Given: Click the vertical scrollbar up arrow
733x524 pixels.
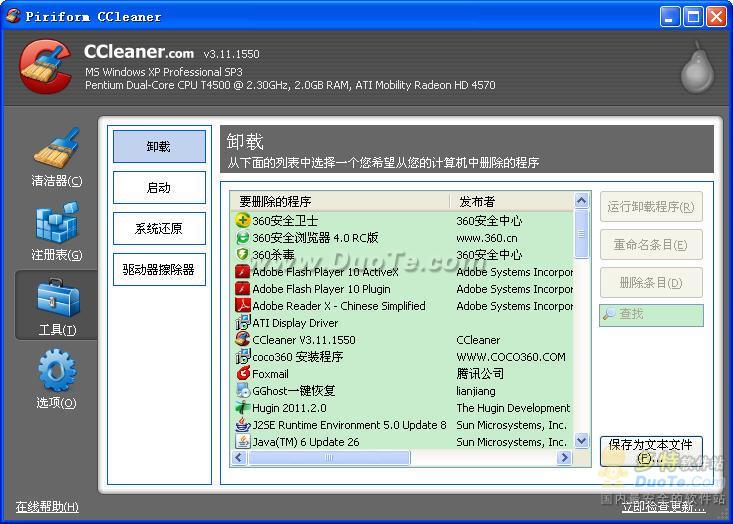Looking at the screenshot, I should pos(582,201).
